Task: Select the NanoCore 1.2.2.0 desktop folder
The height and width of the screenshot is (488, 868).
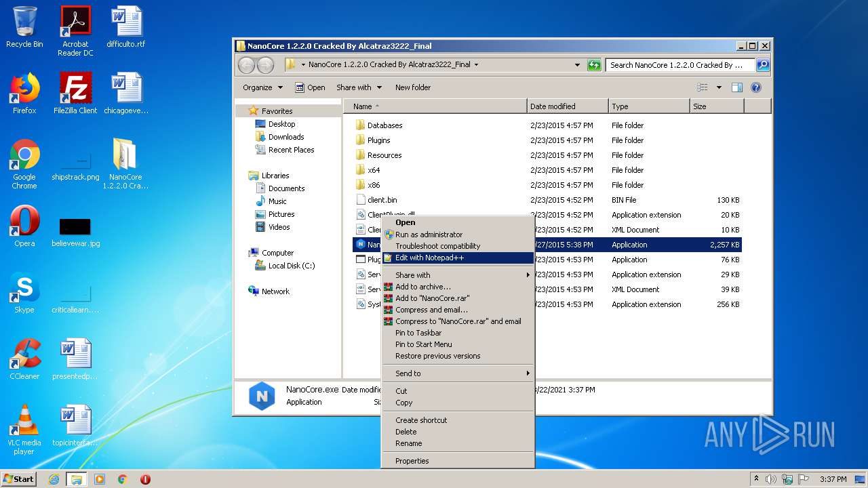Action: coord(125,164)
